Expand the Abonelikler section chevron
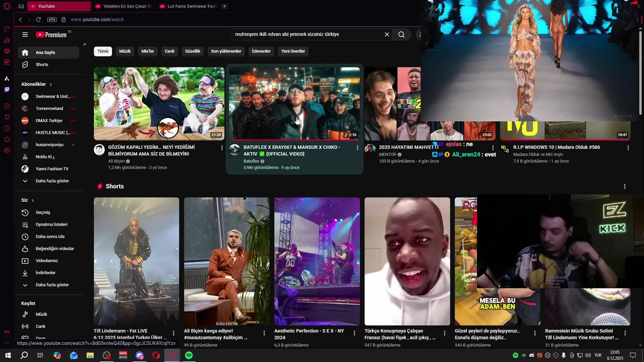This screenshot has height=362, width=644. (x=51, y=84)
